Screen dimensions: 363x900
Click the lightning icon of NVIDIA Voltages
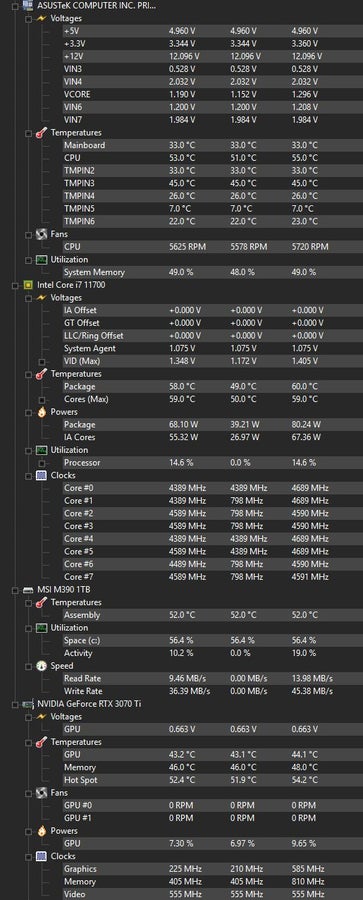click(41, 716)
